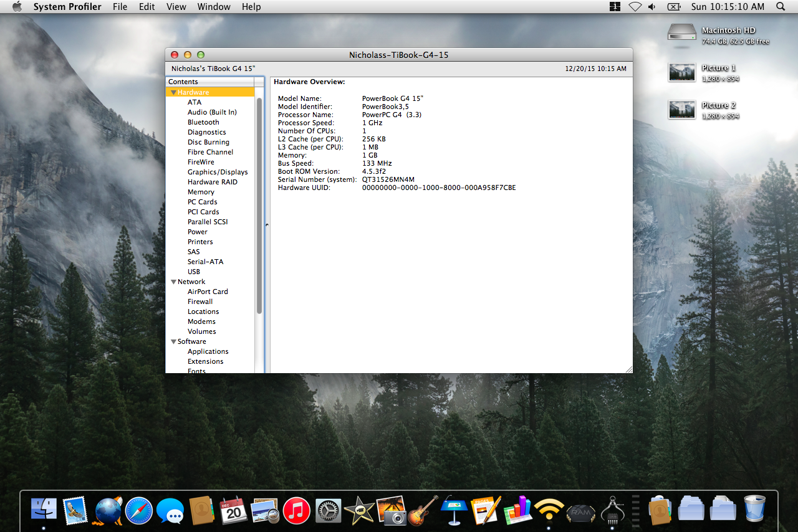
Task: Open the address book stack beside folders
Action: pos(660,510)
